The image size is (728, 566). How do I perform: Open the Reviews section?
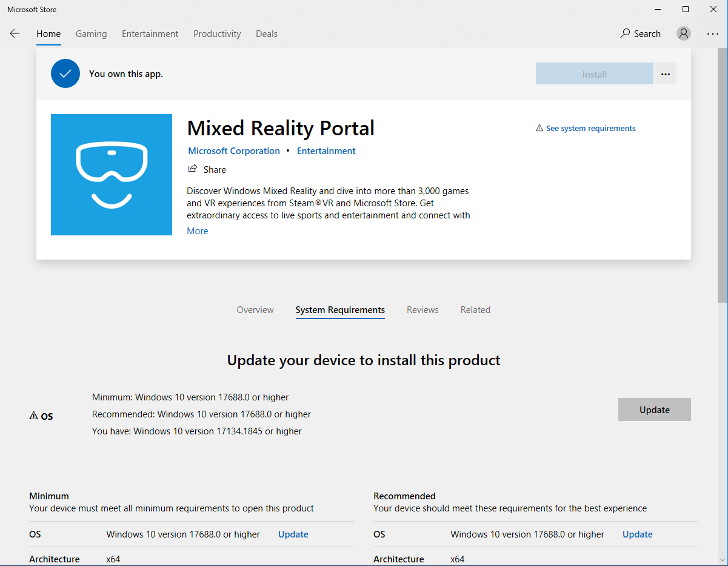coord(422,310)
